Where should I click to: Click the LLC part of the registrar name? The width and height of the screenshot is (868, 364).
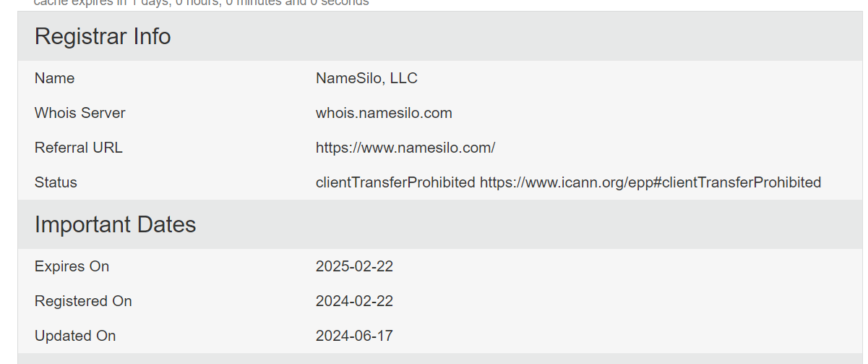tap(404, 78)
